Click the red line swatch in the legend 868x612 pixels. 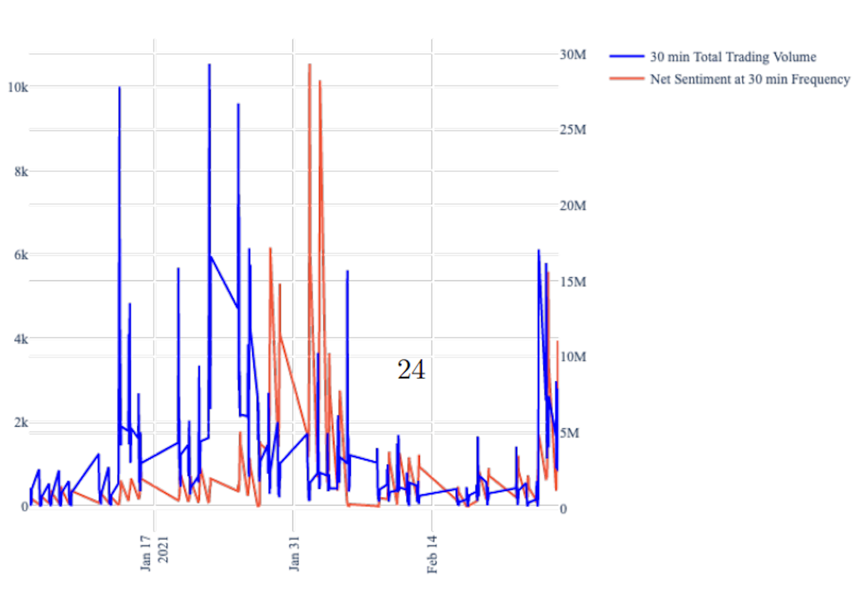(x=626, y=79)
